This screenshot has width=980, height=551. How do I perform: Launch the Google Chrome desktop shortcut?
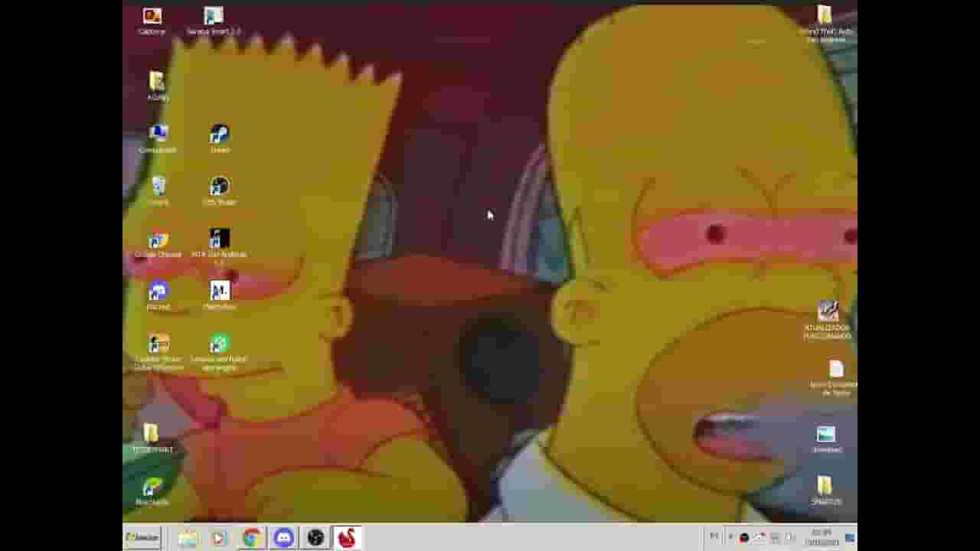click(158, 243)
